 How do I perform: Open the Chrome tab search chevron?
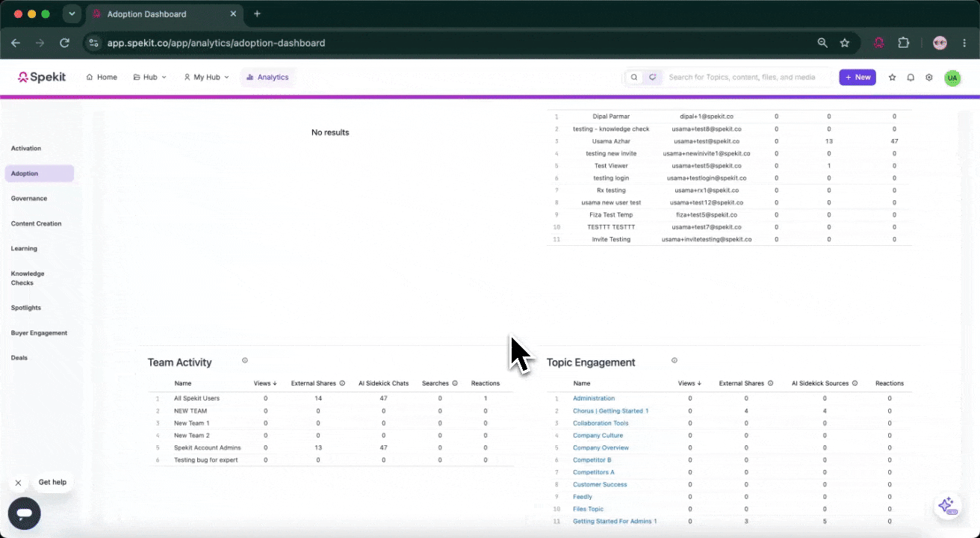tap(72, 14)
